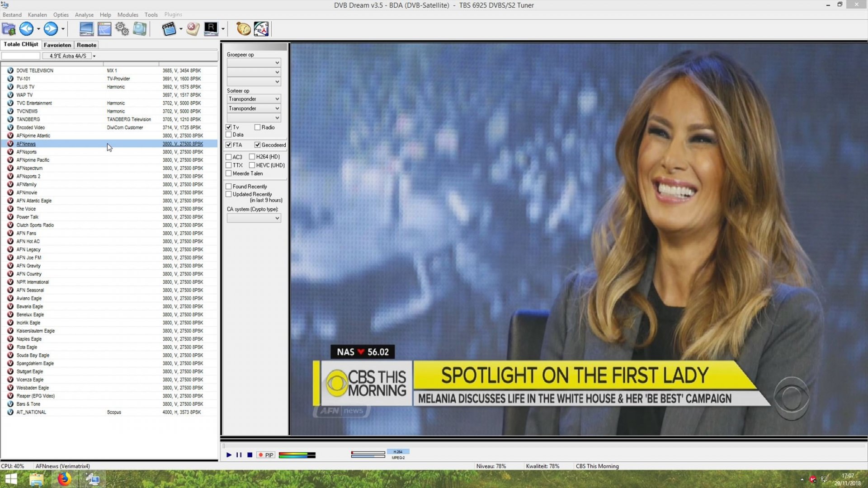Click the pause playback button
The height and width of the screenshot is (488, 868).
[239, 455]
